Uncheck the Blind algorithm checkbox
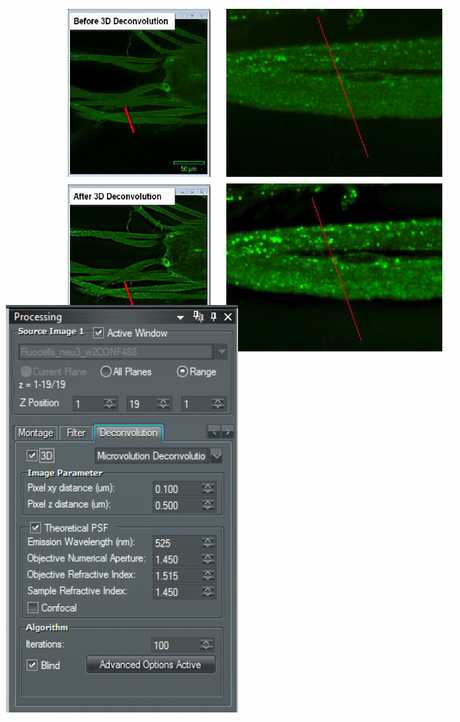This screenshot has height=722, width=460. 32,665
